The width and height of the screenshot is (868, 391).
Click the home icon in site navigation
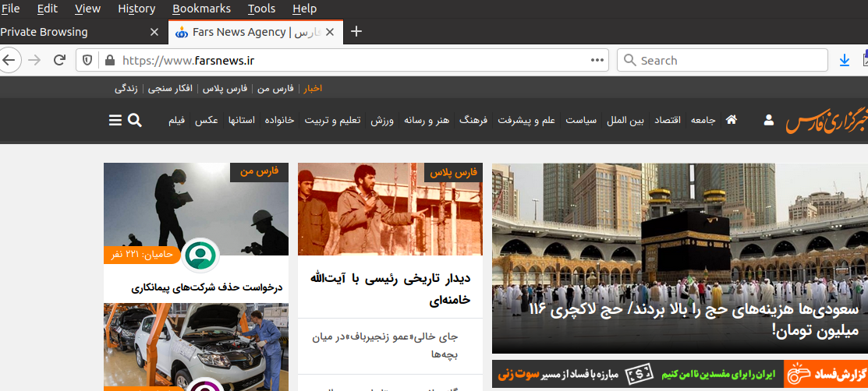[731, 120]
